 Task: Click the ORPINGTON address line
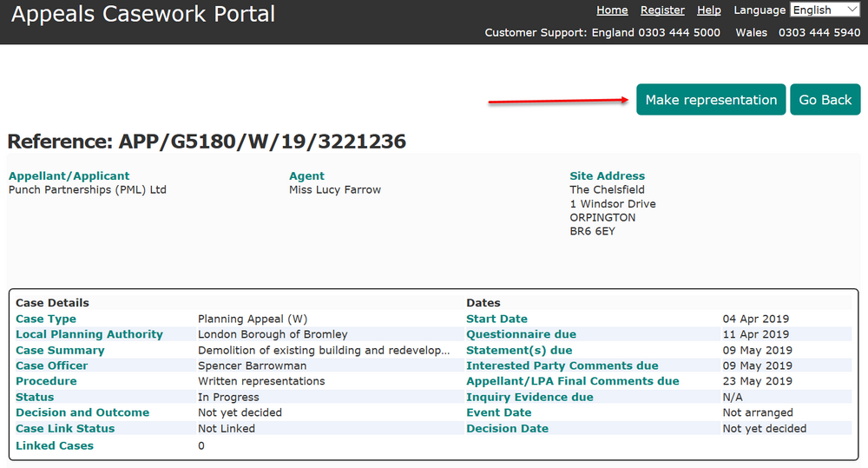(603, 217)
